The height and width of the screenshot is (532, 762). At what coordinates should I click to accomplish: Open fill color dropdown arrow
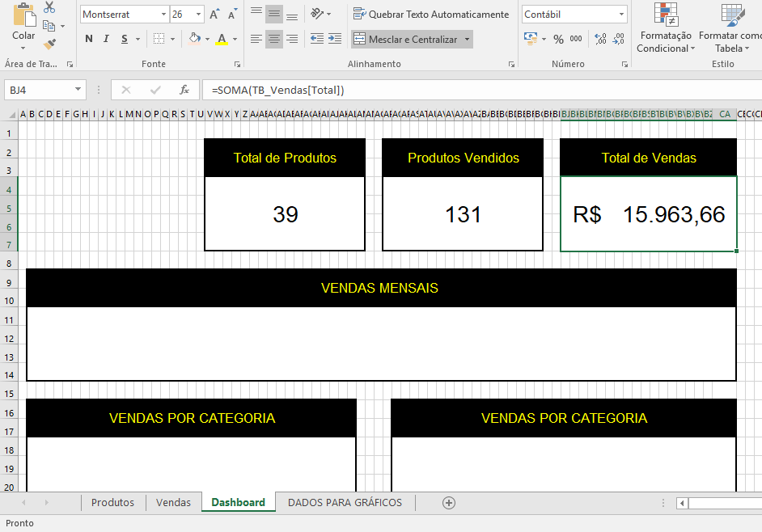point(208,39)
